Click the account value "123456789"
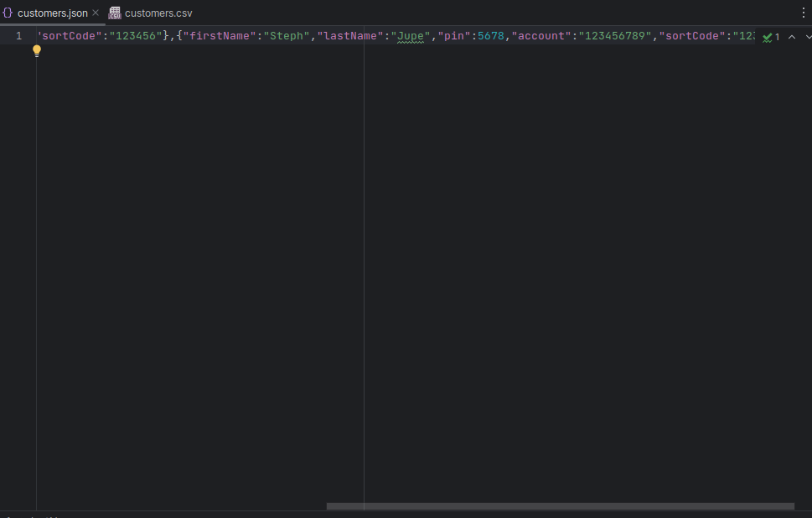This screenshot has height=518, width=812. coord(615,36)
